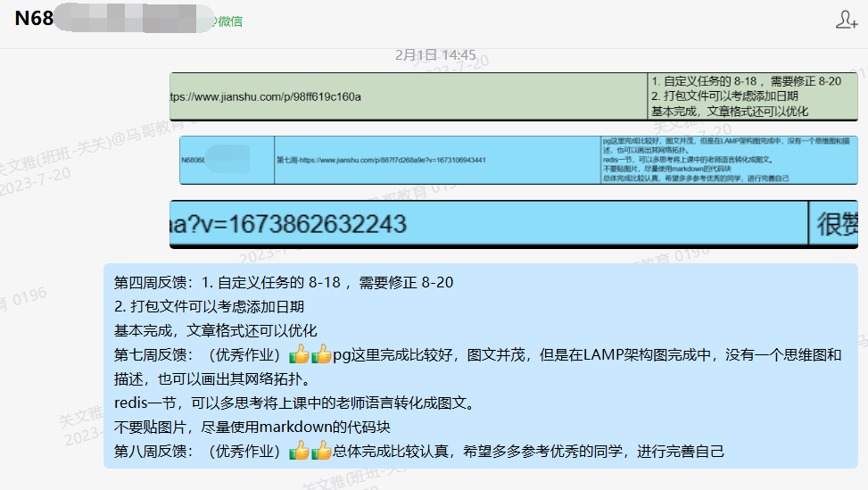The image size is (868, 490).
Task: Click the feedback notes cell in green image
Action: pos(752,96)
